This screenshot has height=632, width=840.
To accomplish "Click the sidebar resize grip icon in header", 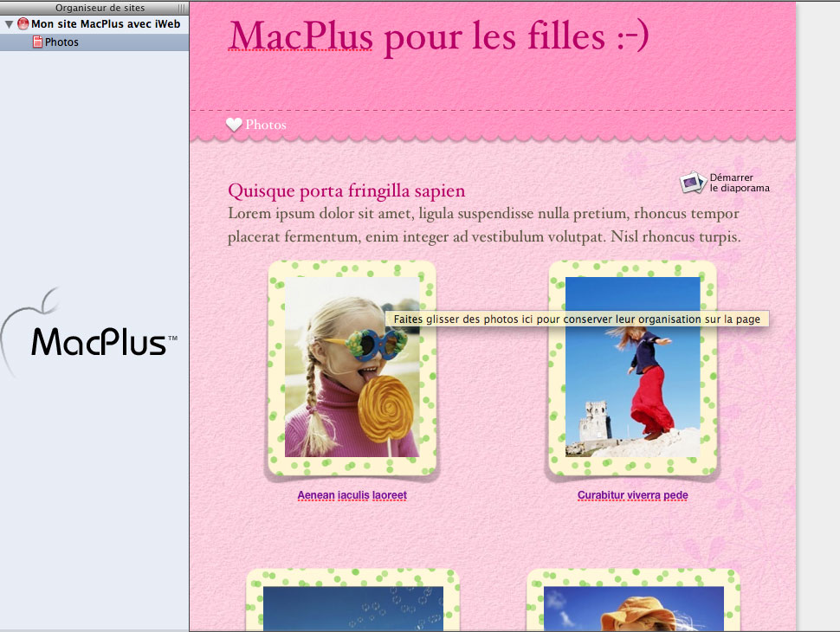I will [x=182, y=8].
